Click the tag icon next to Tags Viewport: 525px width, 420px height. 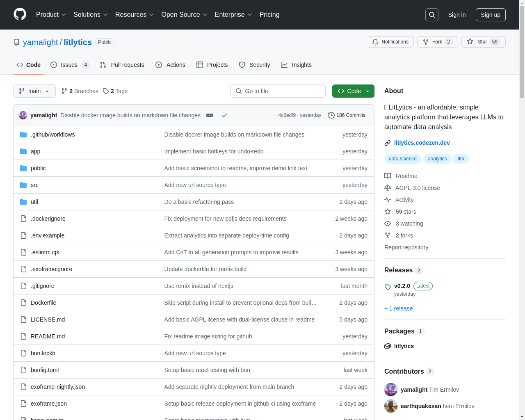coord(106,91)
